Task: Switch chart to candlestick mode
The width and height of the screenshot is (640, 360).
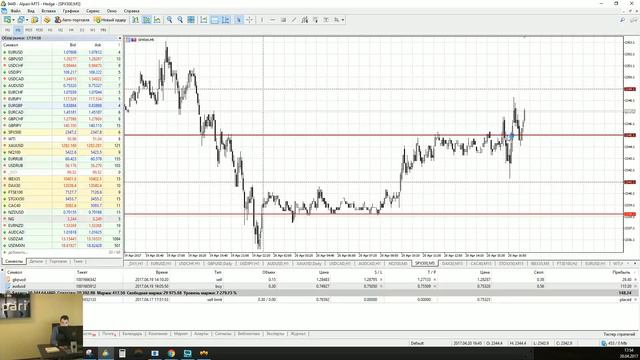Action: click(x=147, y=20)
